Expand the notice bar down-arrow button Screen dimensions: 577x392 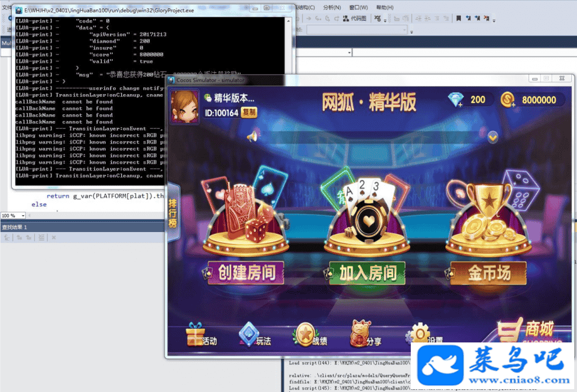click(492, 137)
